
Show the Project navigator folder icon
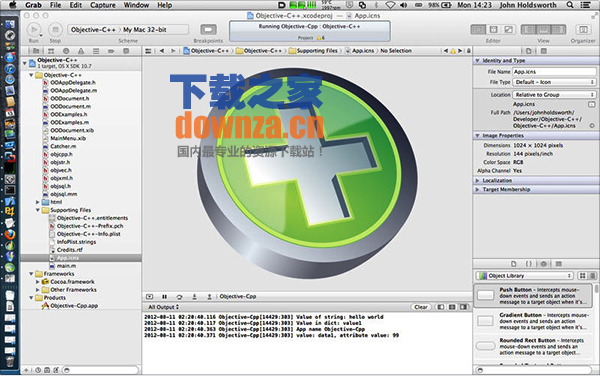coord(36,51)
